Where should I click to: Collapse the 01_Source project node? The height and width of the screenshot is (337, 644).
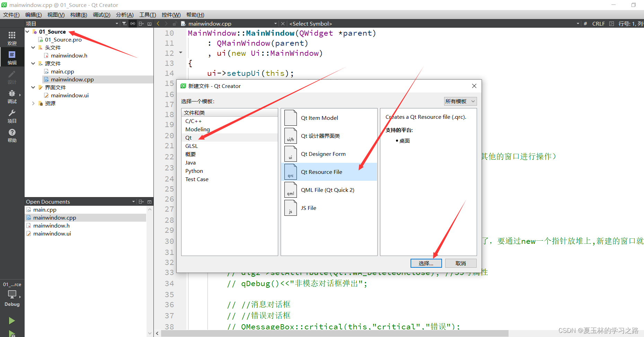[27, 32]
